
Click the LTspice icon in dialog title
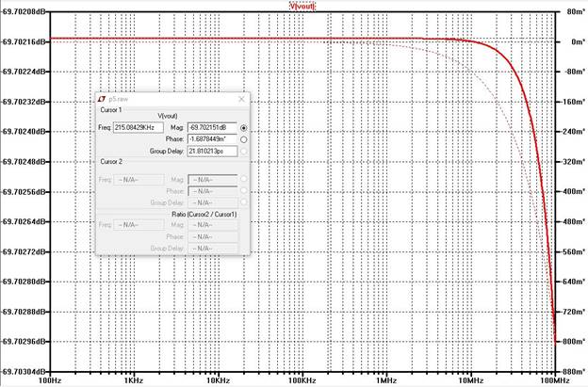[102, 99]
